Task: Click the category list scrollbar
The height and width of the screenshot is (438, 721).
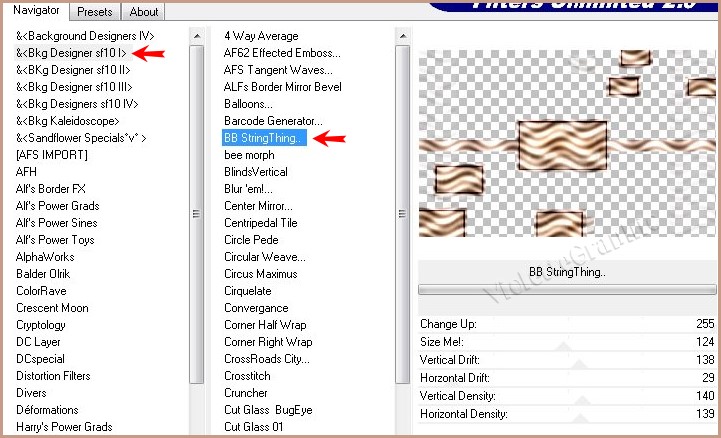Action: coord(197,212)
